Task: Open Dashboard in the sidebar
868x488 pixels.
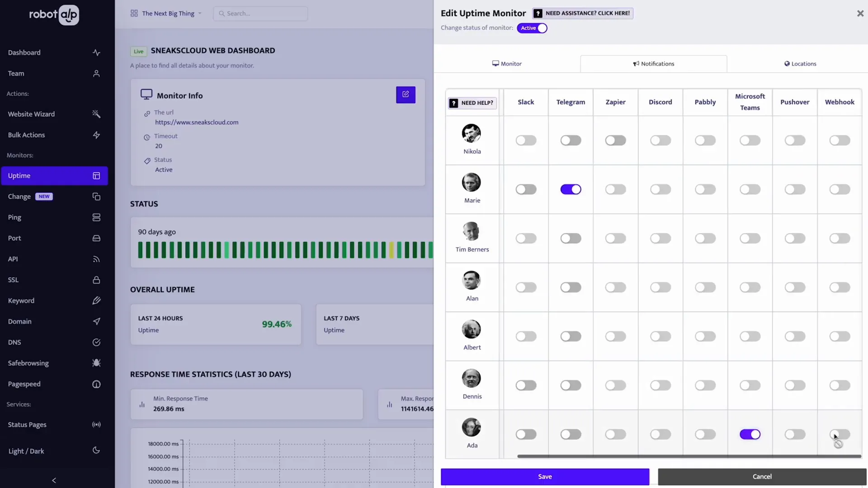Action: coord(54,52)
